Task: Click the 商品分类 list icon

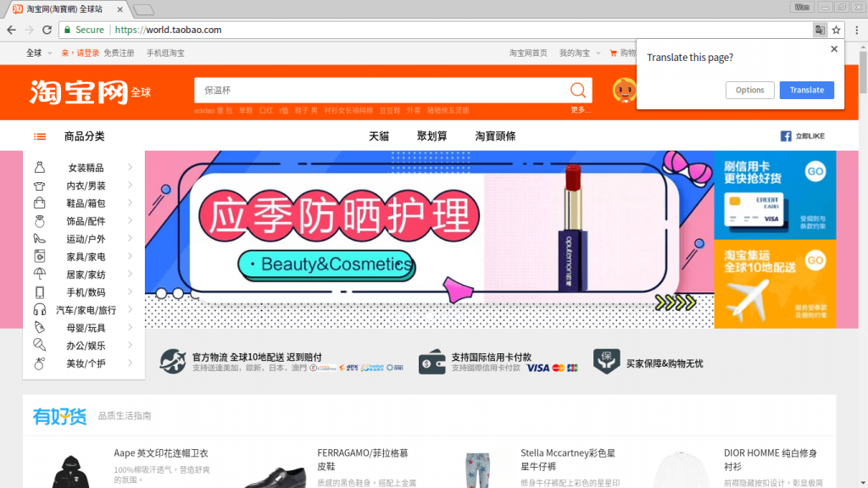Action: tap(40, 136)
